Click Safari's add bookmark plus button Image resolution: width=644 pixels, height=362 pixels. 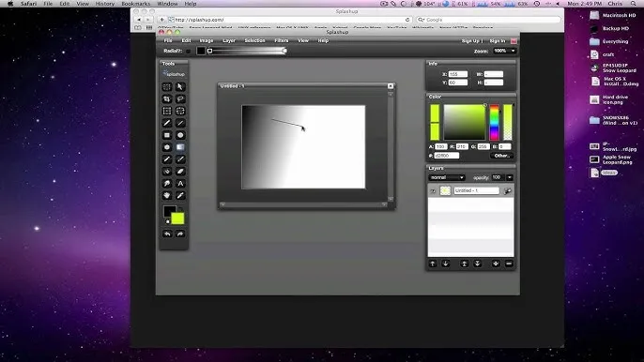point(161,20)
